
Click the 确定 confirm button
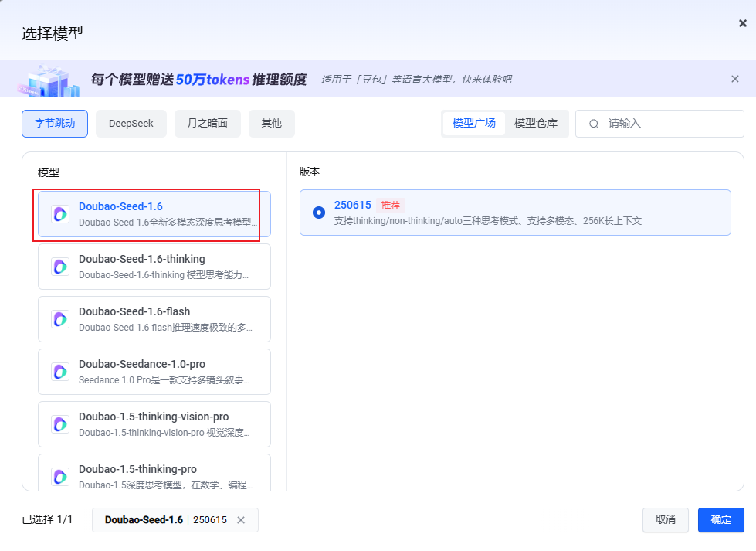pyautogui.click(x=720, y=519)
